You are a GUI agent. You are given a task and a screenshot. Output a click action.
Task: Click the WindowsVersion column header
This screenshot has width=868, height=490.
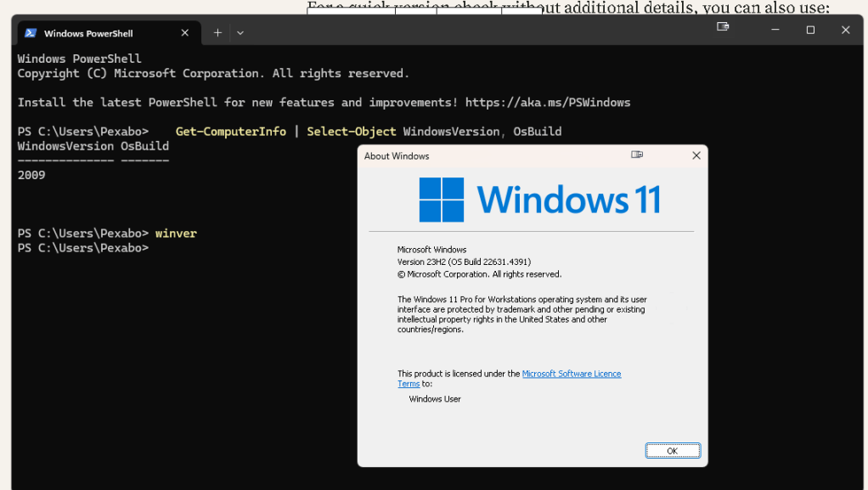click(65, 146)
